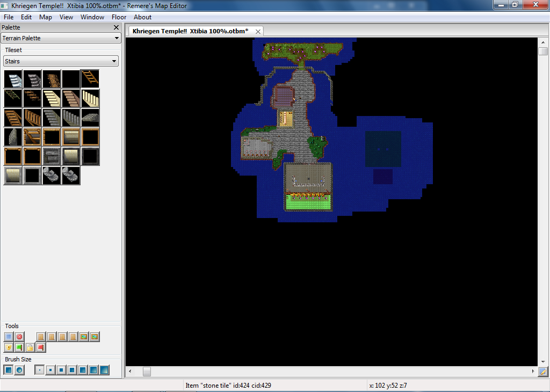Pick the narrow vertical stone steps brush
Viewport: 550px width, 392px height.
[x=13, y=137]
